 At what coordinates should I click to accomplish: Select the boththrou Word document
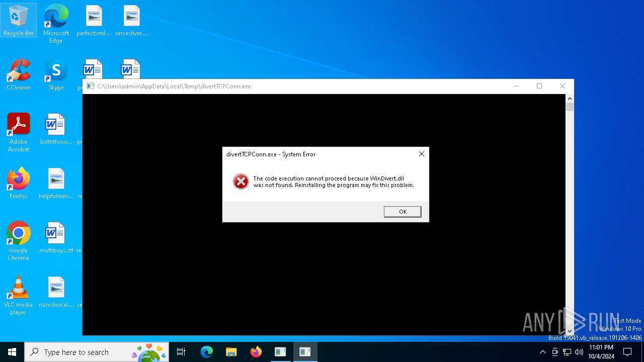point(56,129)
